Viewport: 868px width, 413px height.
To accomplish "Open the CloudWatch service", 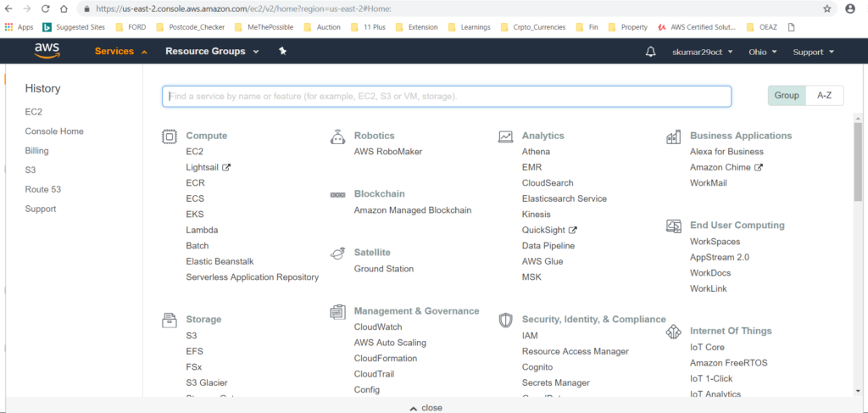I will pyautogui.click(x=378, y=327).
